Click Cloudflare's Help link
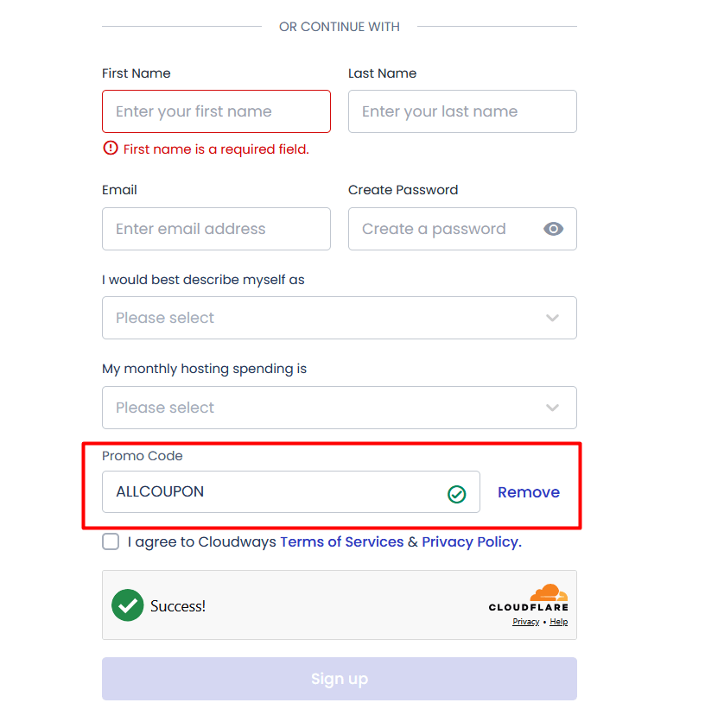 coord(559,621)
